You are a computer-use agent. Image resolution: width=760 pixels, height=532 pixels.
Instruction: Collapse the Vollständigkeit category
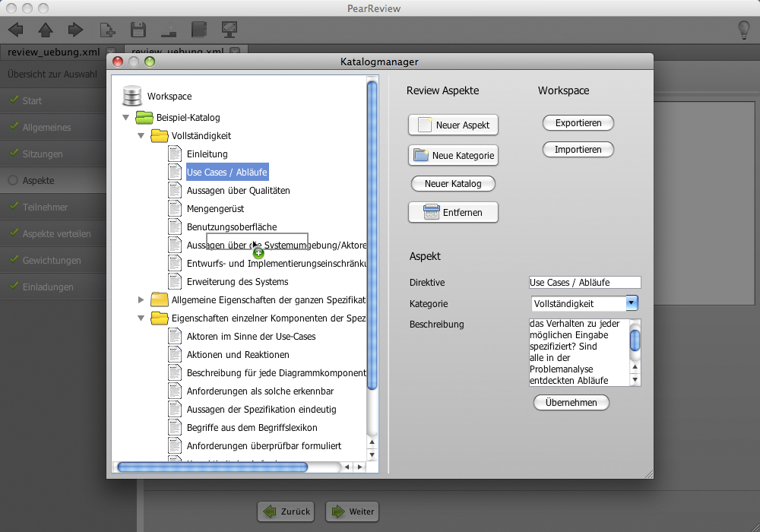[141, 136]
